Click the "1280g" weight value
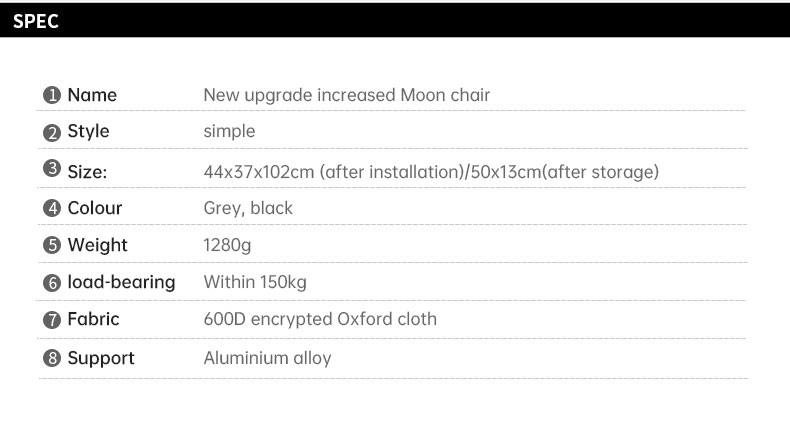 pyautogui.click(x=229, y=246)
